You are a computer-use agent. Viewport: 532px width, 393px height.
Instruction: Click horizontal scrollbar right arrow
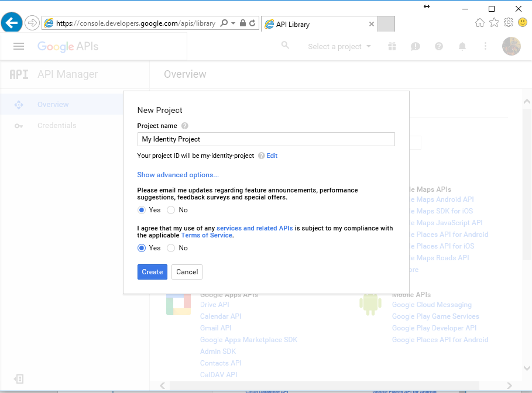(x=509, y=385)
